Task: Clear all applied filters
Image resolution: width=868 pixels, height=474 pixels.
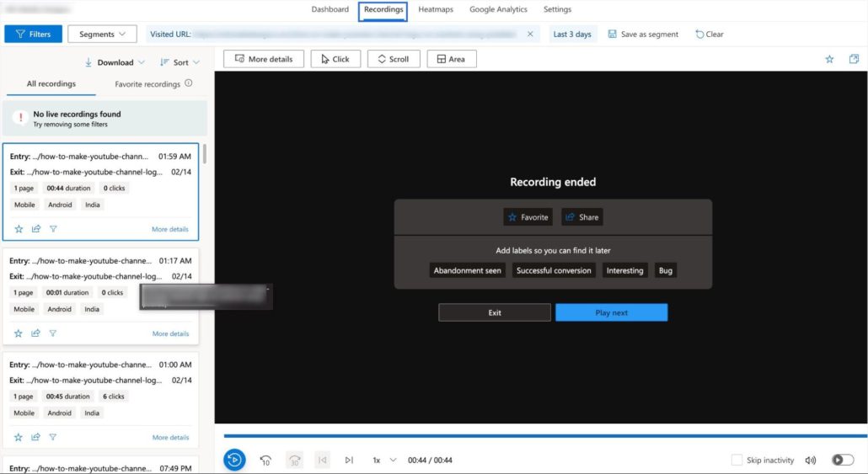Action: pyautogui.click(x=710, y=35)
